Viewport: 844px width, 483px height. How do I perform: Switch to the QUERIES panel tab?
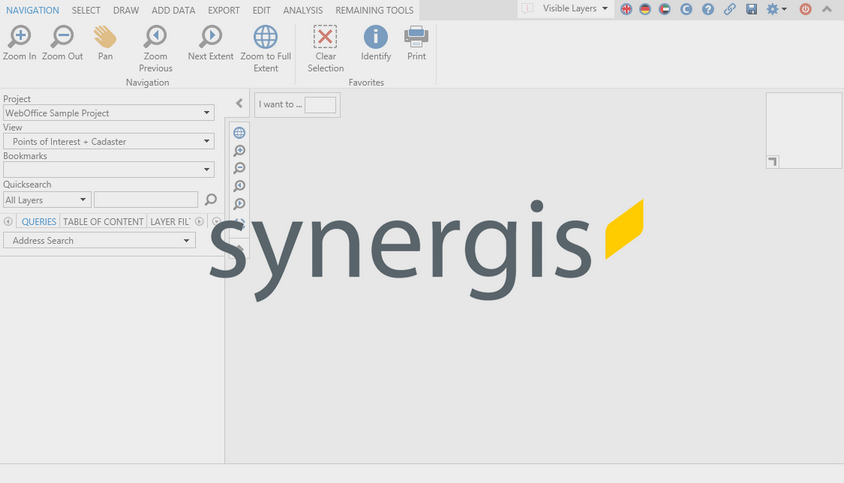pyautogui.click(x=39, y=221)
